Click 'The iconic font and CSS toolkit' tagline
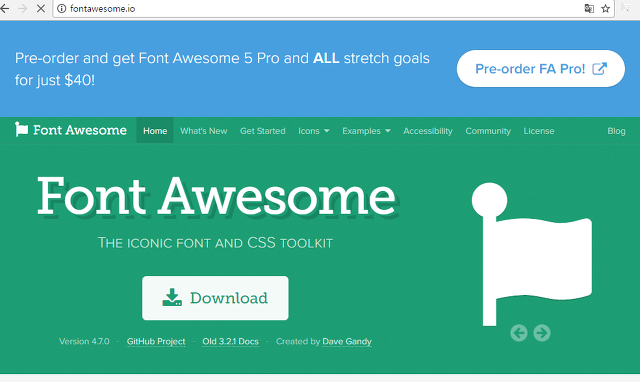640x382 pixels. [216, 243]
